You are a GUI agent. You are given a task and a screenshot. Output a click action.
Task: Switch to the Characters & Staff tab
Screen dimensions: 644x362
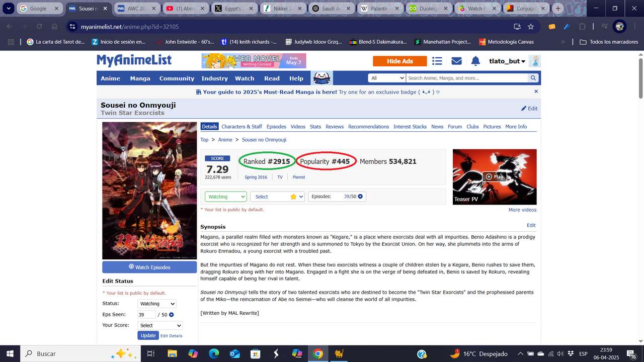tap(242, 126)
